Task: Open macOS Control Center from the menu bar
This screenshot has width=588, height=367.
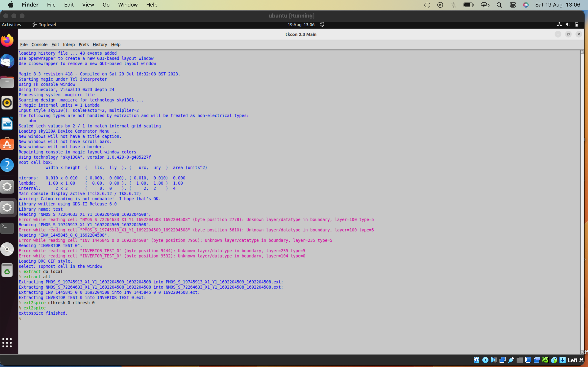Action: click(x=513, y=5)
